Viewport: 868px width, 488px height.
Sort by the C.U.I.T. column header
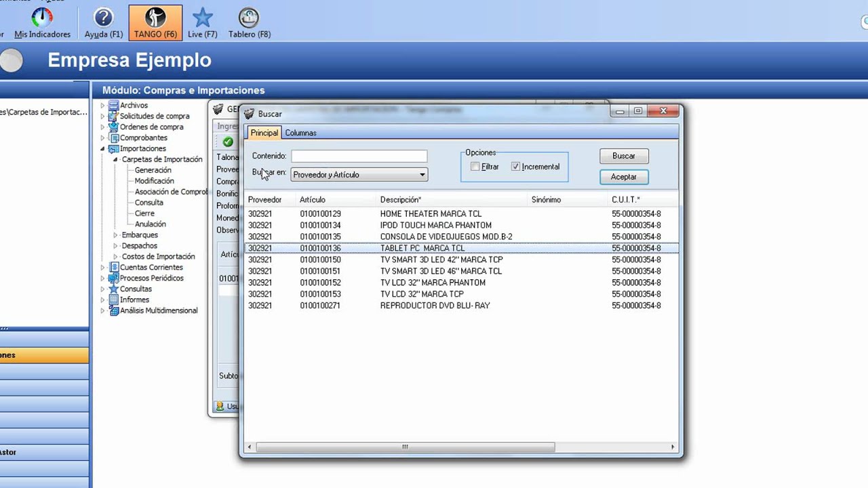[x=644, y=200]
